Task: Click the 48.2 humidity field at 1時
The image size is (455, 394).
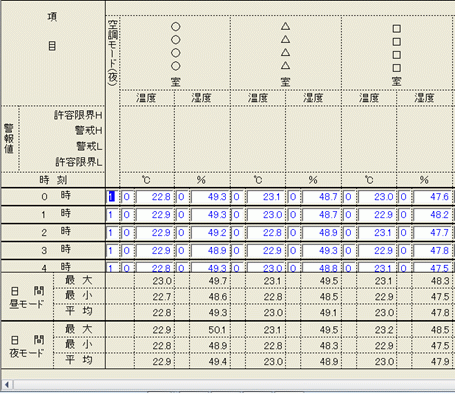Action: click(432, 215)
